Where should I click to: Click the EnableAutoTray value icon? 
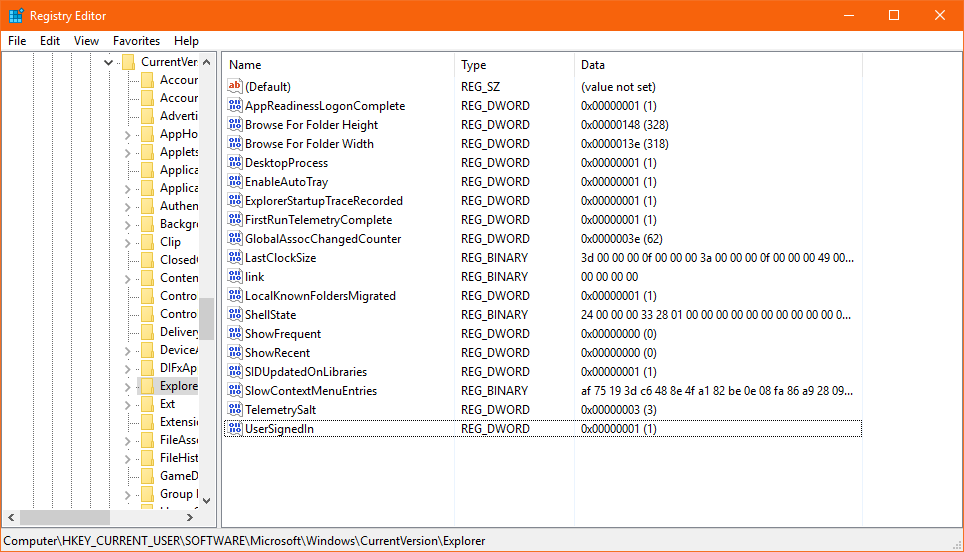[x=234, y=181]
